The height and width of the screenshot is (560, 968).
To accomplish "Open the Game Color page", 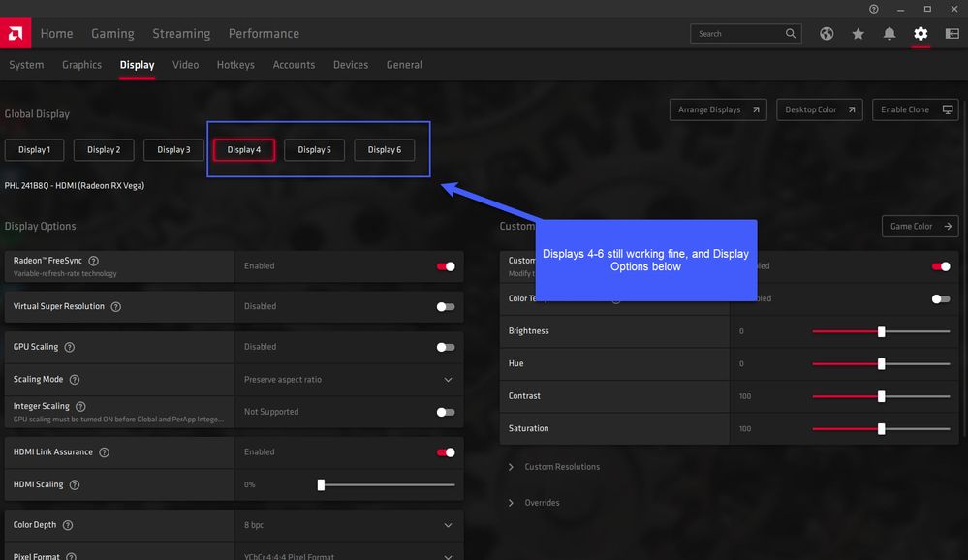I will point(920,226).
